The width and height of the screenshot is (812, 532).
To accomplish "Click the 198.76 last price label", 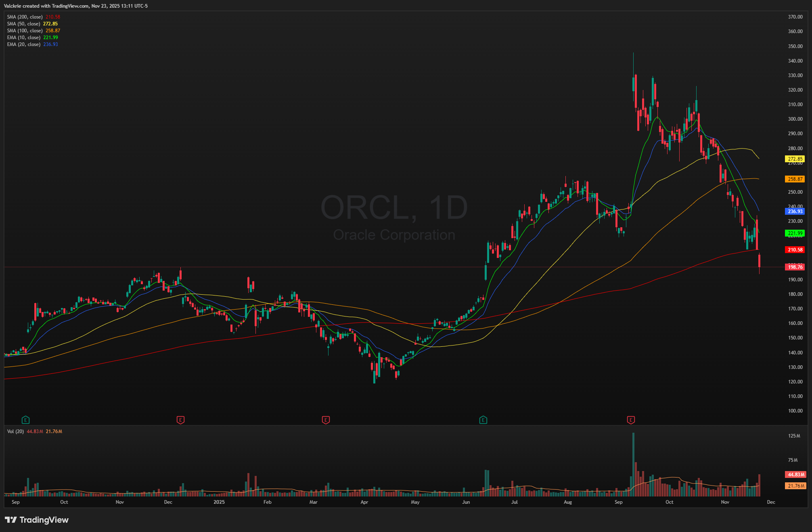I will coord(795,267).
